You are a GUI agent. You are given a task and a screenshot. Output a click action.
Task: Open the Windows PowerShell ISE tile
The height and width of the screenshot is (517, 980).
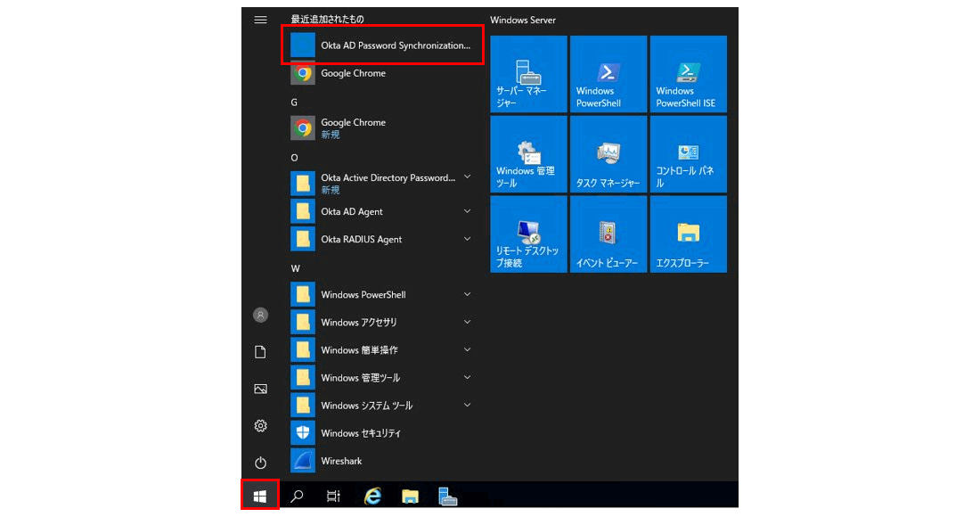pos(689,74)
